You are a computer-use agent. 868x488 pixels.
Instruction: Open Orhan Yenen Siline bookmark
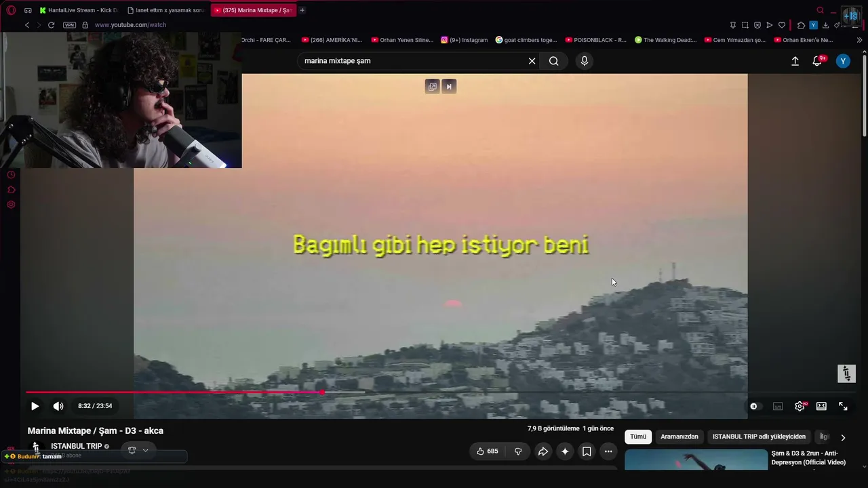[x=402, y=40]
